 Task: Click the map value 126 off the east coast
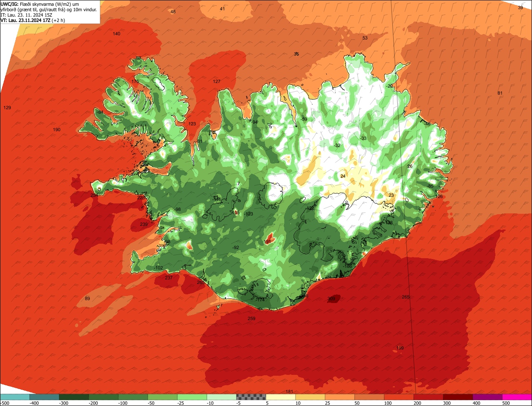[439, 196]
